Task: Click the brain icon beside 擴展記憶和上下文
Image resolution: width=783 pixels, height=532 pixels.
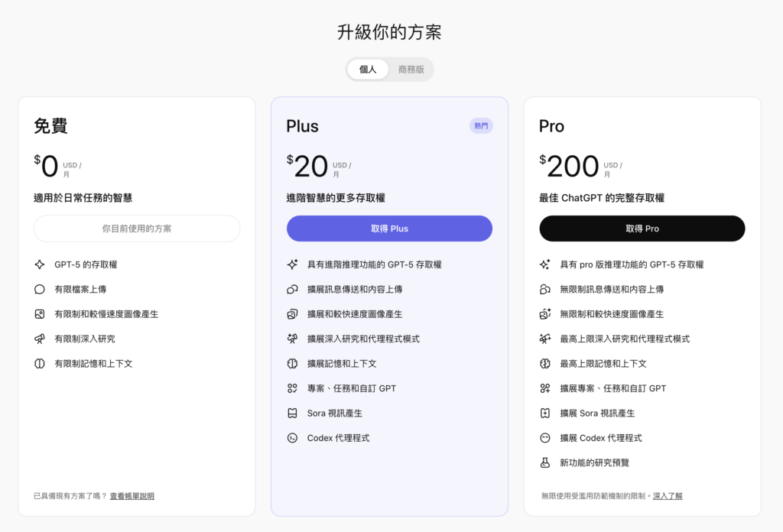Action: pos(293,364)
